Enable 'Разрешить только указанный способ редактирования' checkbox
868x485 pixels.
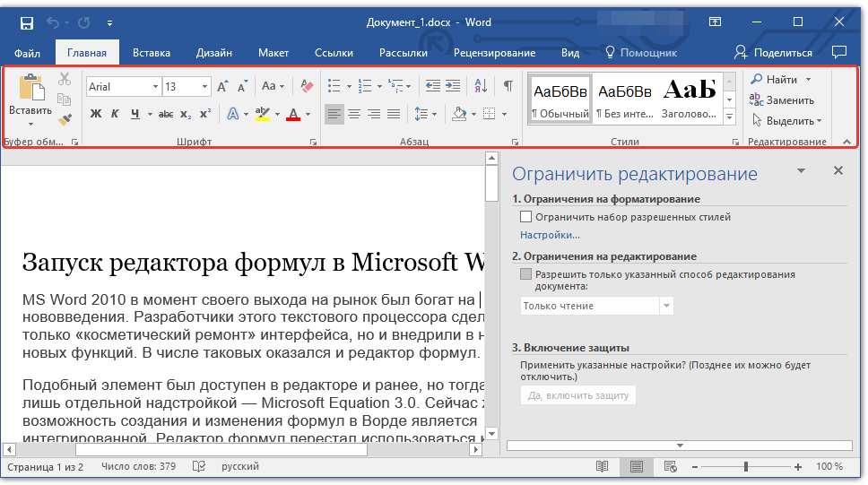[525, 275]
